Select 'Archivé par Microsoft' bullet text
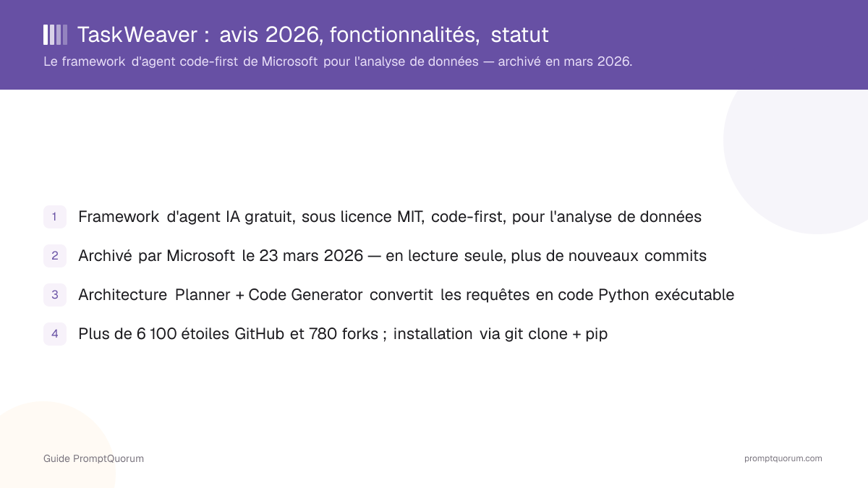This screenshot has width=868, height=488. click(157, 255)
